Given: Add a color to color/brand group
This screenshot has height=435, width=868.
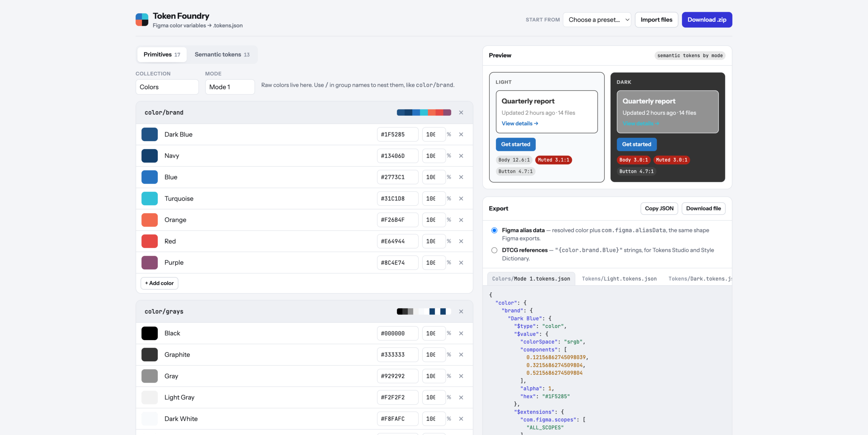Looking at the screenshot, I should pyautogui.click(x=159, y=283).
